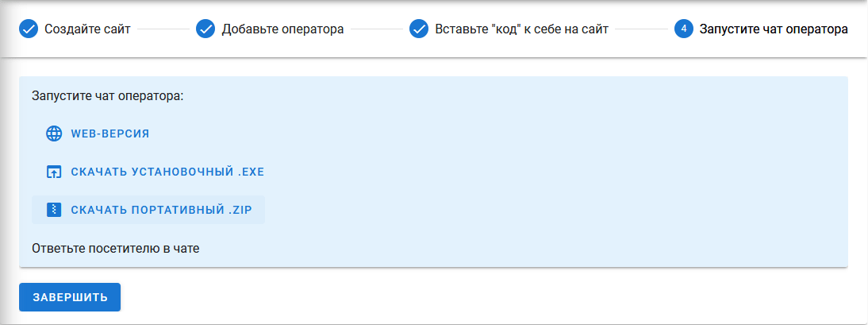The width and height of the screenshot is (868, 325).
Task: Click the checkmark icon beside Добавьте оператора
Action: 205,29
